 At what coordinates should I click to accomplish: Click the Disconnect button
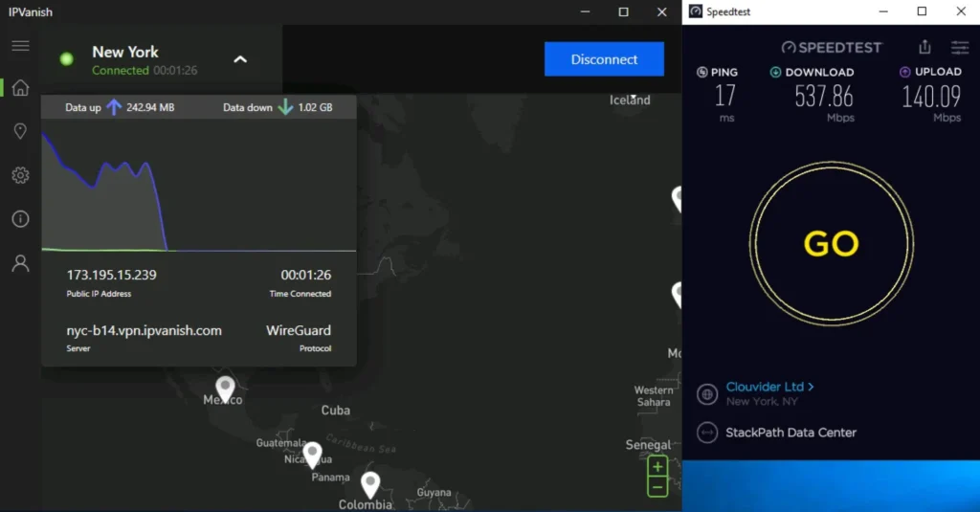tap(604, 59)
